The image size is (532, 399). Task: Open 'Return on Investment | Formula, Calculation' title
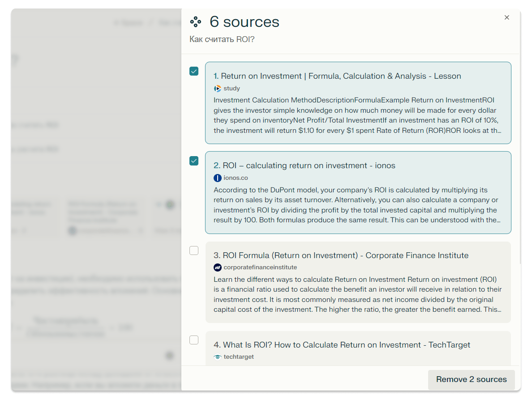coord(337,76)
